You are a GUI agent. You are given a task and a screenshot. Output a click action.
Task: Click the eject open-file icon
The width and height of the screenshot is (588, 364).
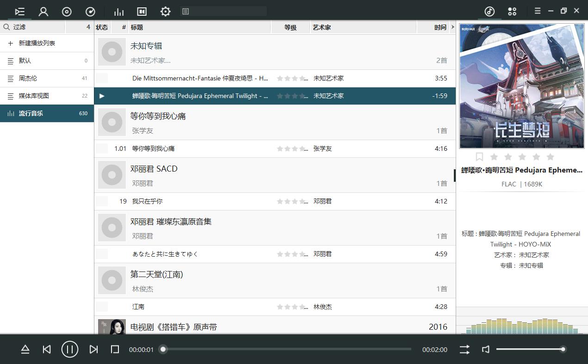coord(25,350)
